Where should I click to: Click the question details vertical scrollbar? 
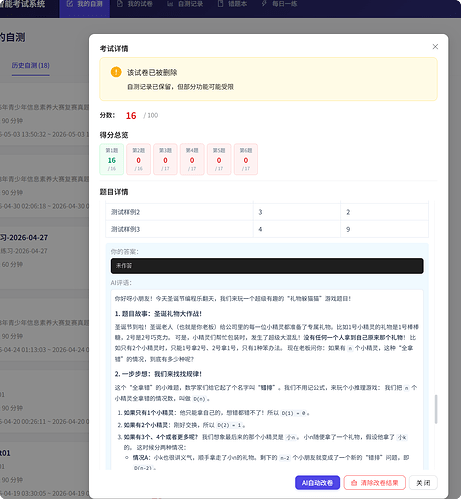click(x=436, y=409)
